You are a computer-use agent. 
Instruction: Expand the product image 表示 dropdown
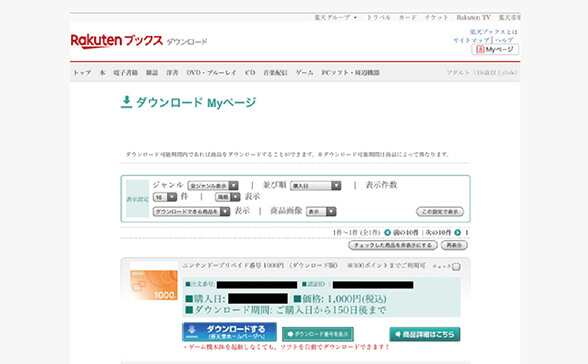click(x=321, y=212)
